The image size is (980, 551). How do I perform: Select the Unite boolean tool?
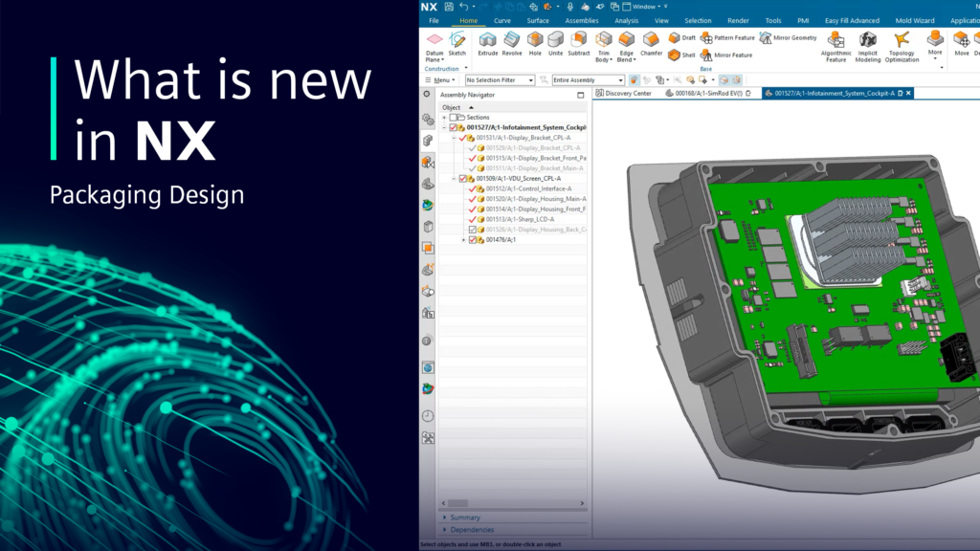pos(555,40)
